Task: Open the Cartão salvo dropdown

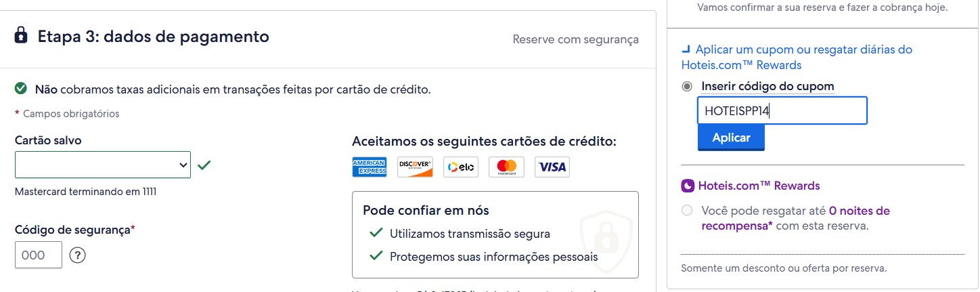Action: pyautogui.click(x=103, y=165)
